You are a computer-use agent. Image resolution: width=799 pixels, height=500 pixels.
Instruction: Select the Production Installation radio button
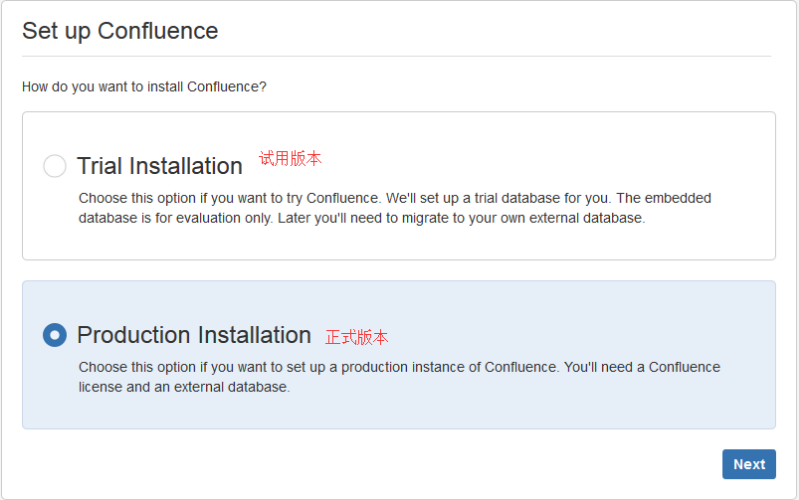click(55, 335)
